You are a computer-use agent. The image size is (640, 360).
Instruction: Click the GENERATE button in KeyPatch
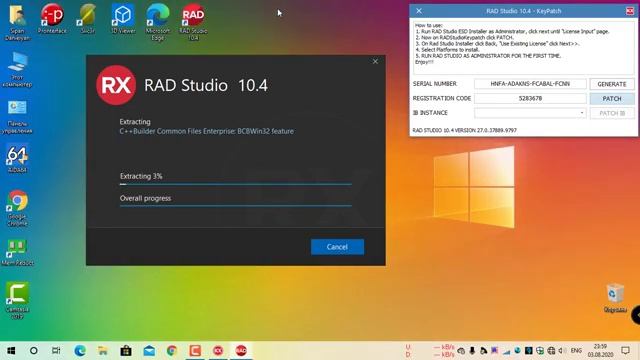[611, 84]
